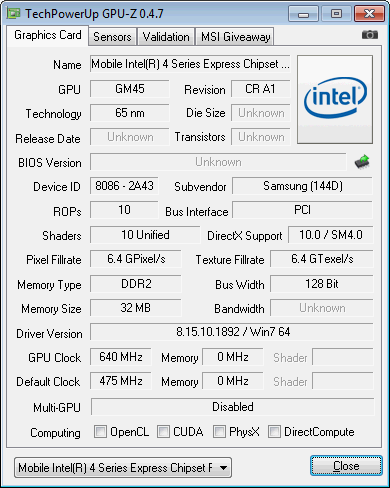Switch to the Sensors tab
Viewport: 390px width, 488px height.
112,37
